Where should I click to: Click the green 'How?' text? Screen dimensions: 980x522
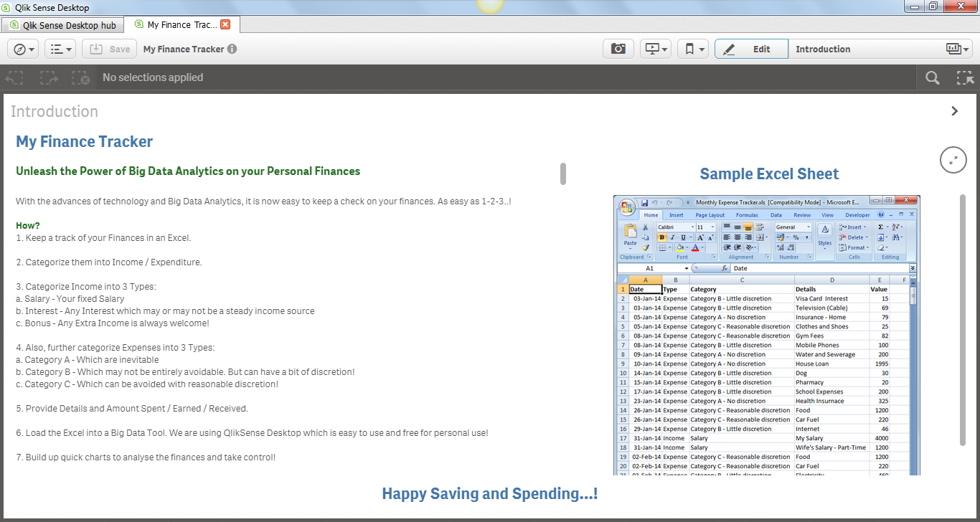(28, 225)
